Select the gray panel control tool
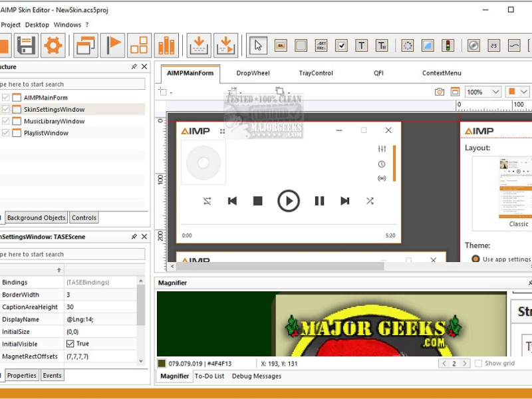The height and width of the screenshot is (399, 532). point(301,45)
